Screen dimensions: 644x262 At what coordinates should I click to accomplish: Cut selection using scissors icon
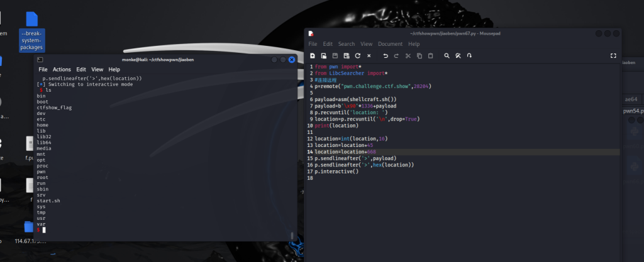coord(408,56)
